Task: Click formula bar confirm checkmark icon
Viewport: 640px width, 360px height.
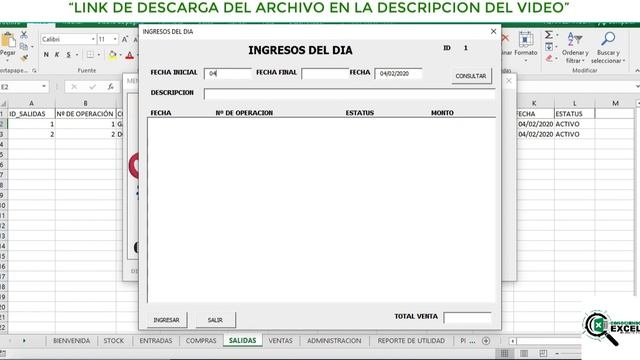Action: coord(93,87)
